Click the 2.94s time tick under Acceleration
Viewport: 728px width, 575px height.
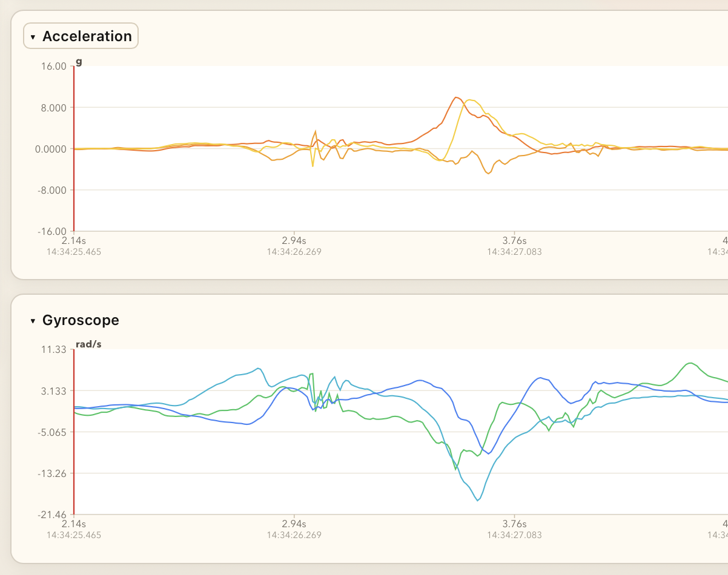[x=294, y=240]
